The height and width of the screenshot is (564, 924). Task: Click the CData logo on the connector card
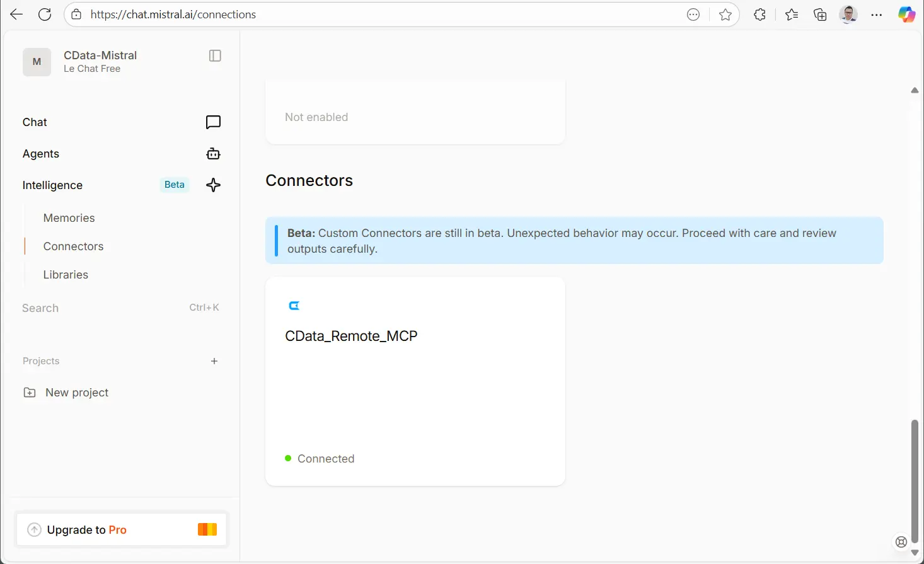coord(294,305)
